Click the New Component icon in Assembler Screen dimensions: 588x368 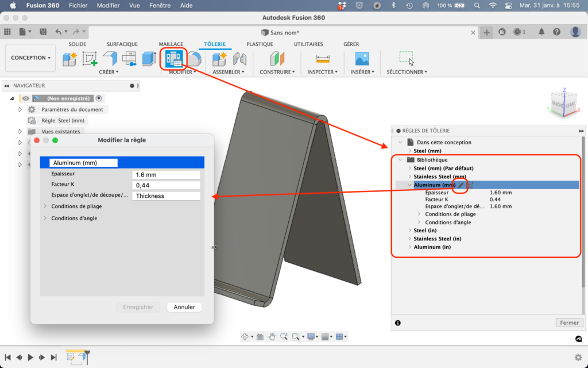click(219, 59)
